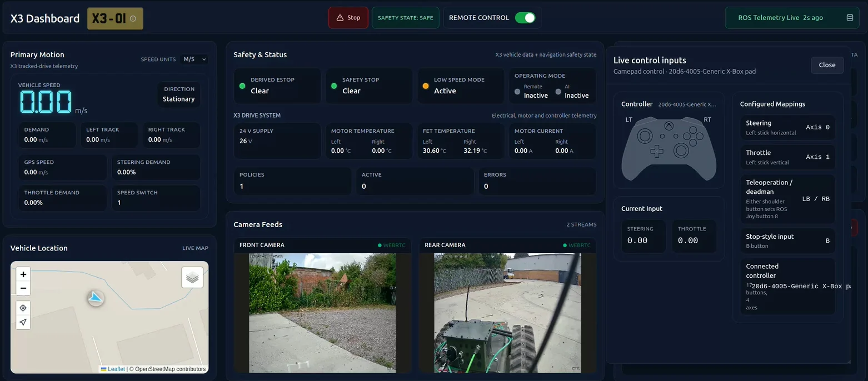Select the Teleoperation deadman LB / RB mapping

(787, 199)
